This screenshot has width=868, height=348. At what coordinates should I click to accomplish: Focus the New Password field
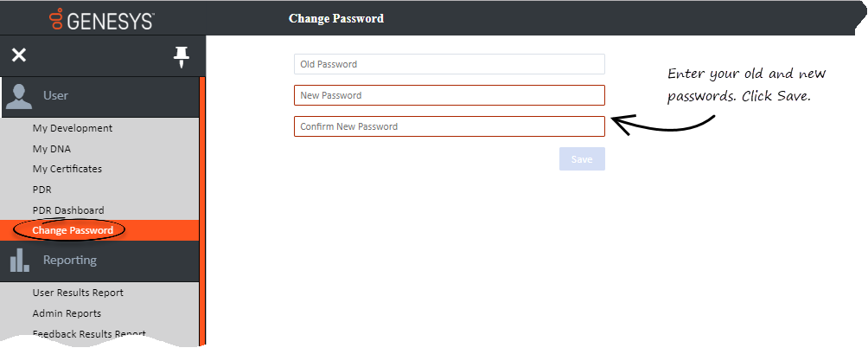[449, 95]
